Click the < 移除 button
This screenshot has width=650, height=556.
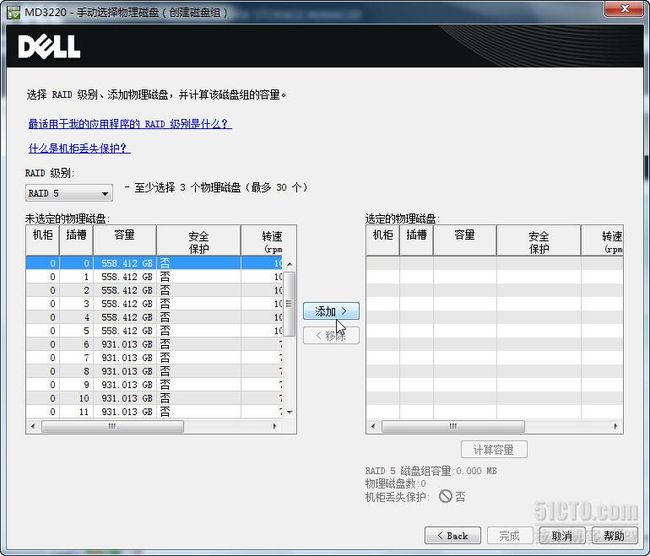point(331,335)
